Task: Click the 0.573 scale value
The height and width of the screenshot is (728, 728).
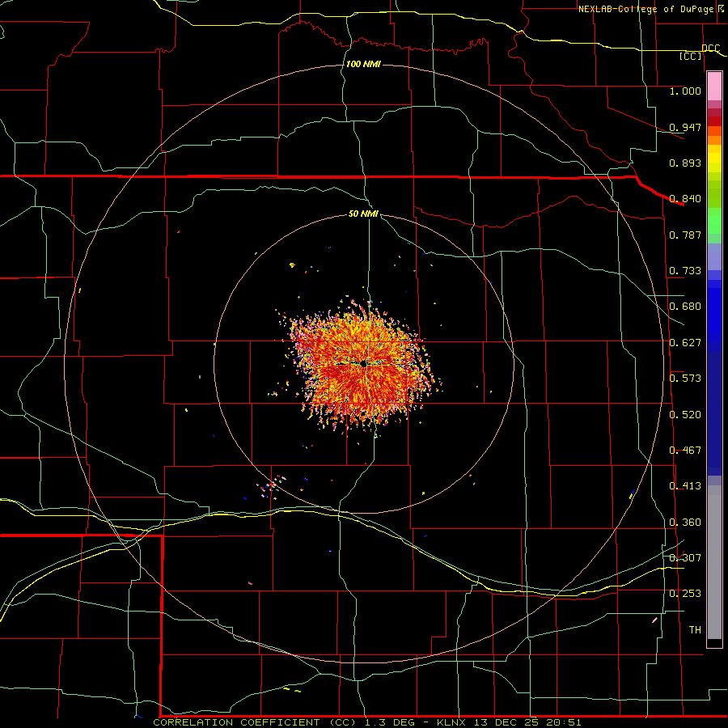Action: (685, 379)
